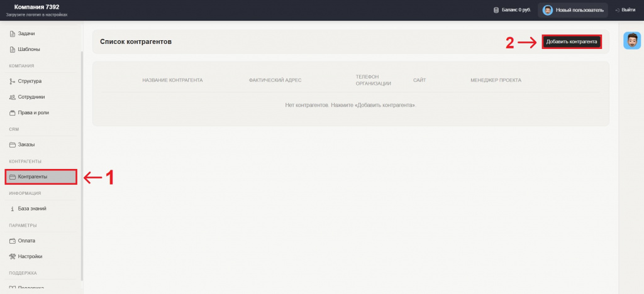Click the Структура tree icon

pyautogui.click(x=13, y=81)
